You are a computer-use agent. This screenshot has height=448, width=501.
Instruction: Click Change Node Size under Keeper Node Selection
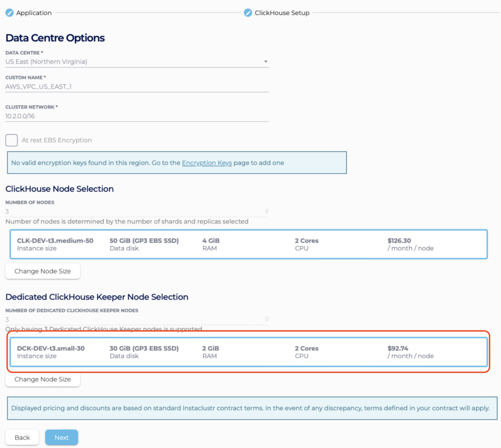click(x=43, y=379)
